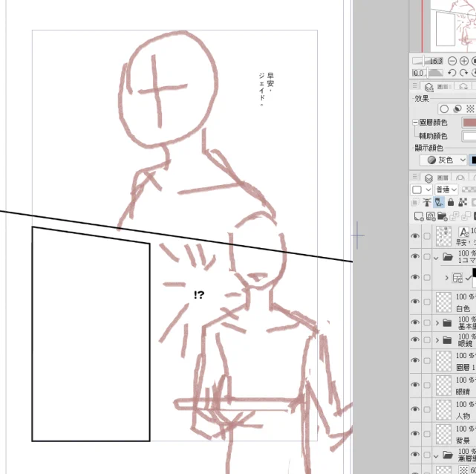The height and width of the screenshot is (474, 476).
Task: Hide the 眼睛 layer via eye icon
Action: [415, 384]
